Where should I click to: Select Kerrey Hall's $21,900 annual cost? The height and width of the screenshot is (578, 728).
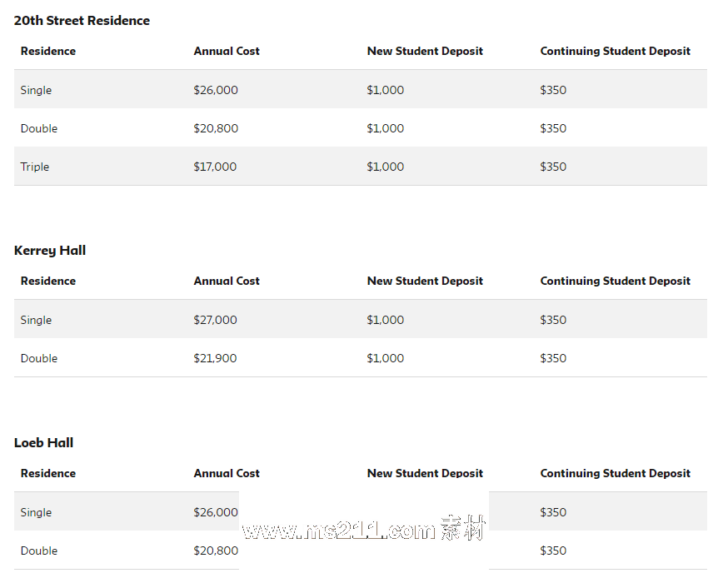[x=215, y=358]
